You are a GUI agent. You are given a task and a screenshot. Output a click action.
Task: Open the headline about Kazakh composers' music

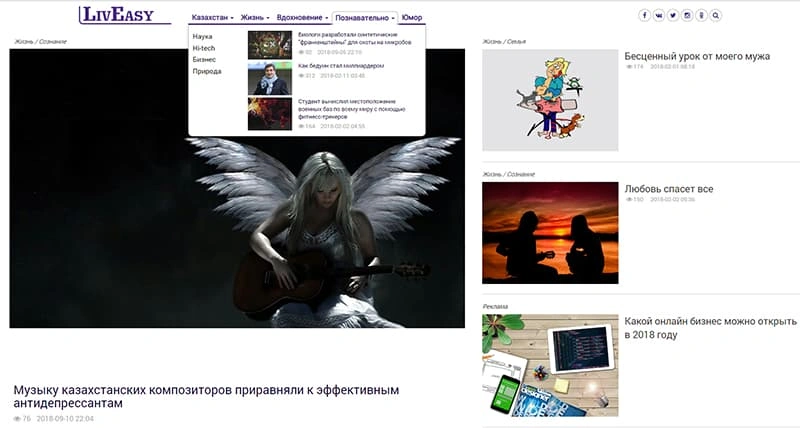click(206, 396)
